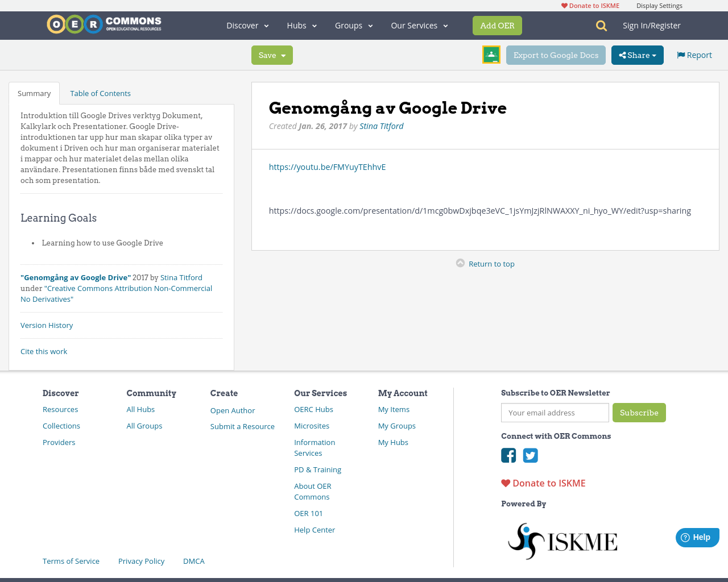Image resolution: width=728 pixels, height=582 pixels.
Task: Report this resource
Action: tap(694, 55)
